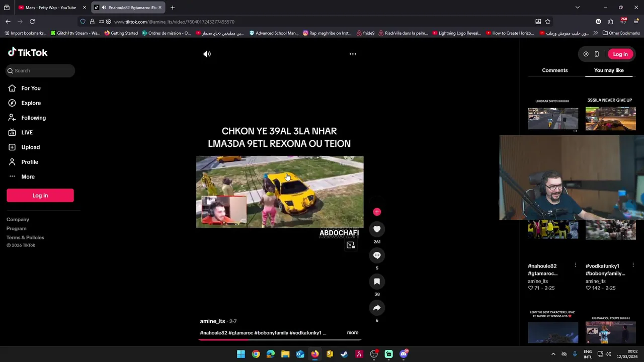Reload the page

point(32,22)
